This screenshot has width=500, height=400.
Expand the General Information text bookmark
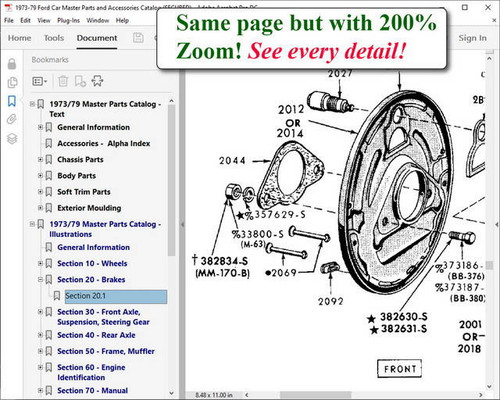[40, 127]
